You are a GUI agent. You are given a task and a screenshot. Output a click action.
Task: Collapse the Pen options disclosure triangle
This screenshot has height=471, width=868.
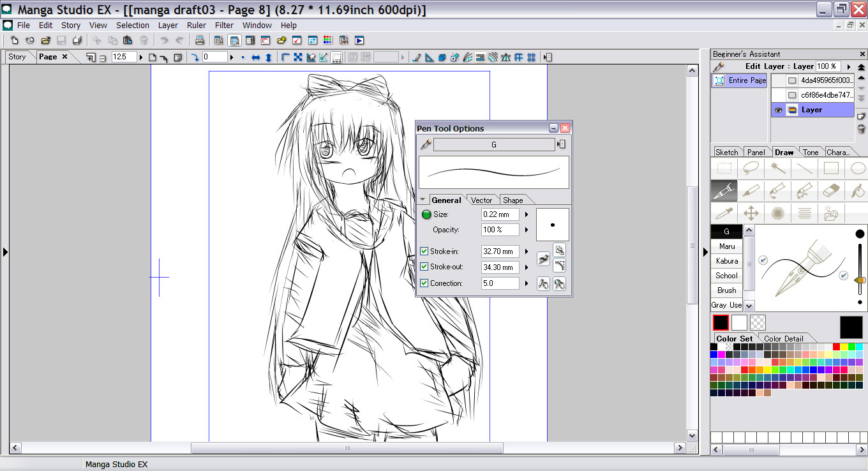tap(423, 200)
